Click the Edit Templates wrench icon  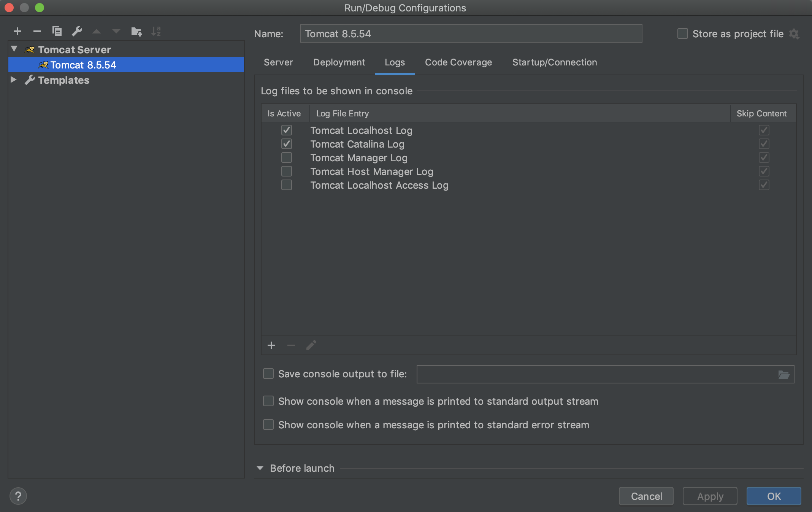77,31
